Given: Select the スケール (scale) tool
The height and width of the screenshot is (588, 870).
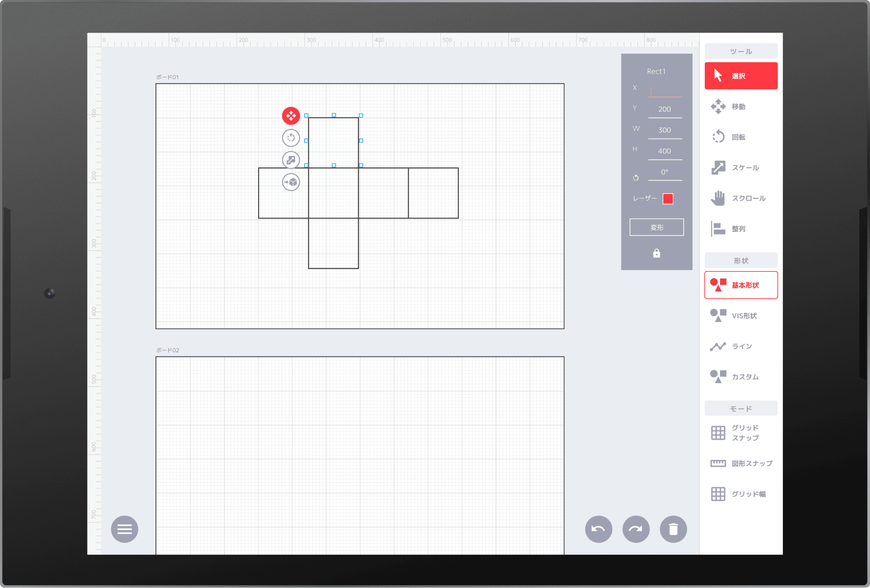Looking at the screenshot, I should (740, 168).
